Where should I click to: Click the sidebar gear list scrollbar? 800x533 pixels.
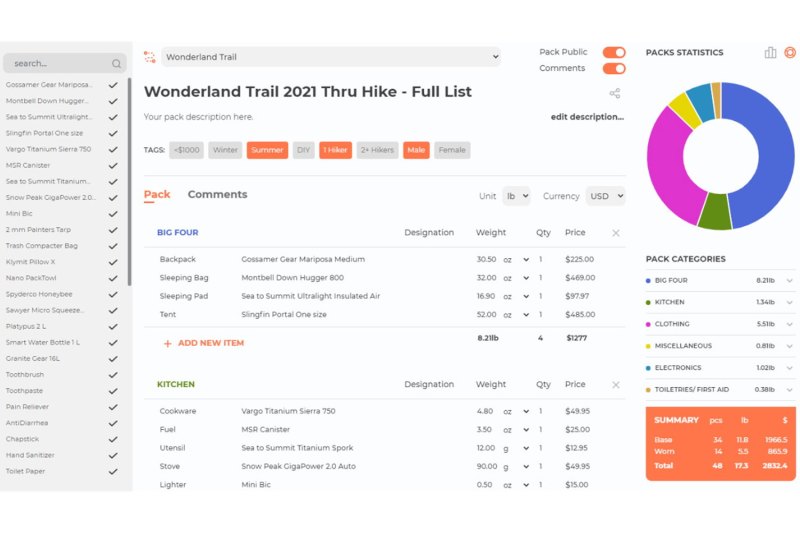point(130,181)
